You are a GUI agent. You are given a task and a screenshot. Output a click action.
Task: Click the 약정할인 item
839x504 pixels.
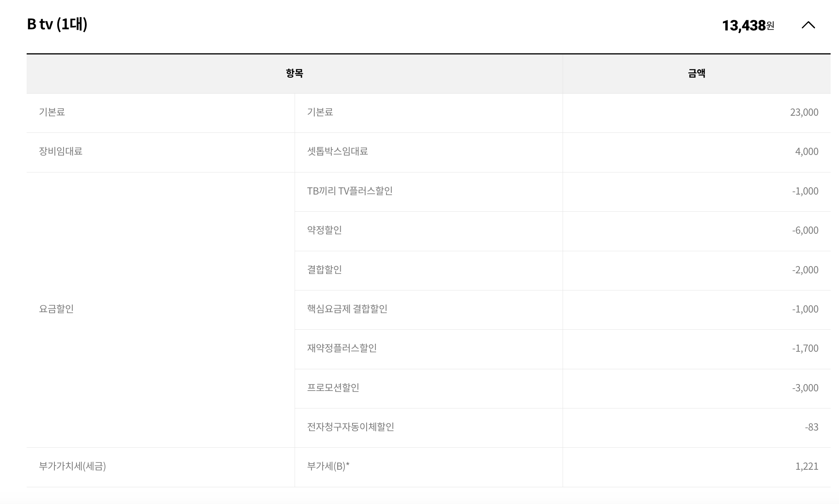[x=324, y=230]
